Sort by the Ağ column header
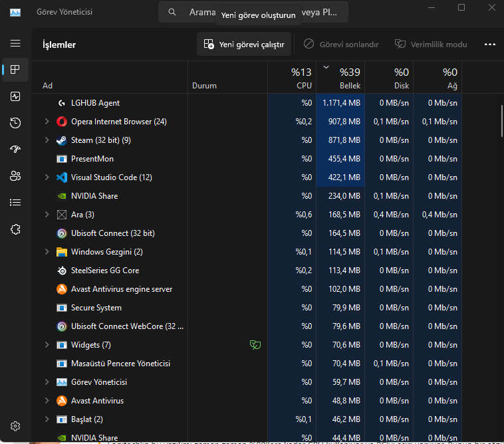Image resolution: width=504 pixels, height=444 pixels. (x=438, y=77)
